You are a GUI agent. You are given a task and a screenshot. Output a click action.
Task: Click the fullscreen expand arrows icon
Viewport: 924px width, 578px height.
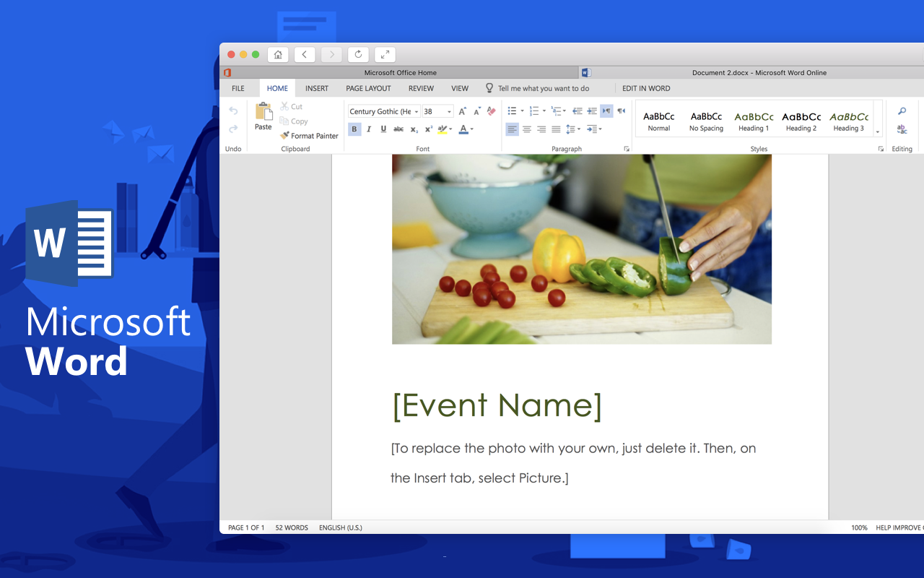(385, 54)
